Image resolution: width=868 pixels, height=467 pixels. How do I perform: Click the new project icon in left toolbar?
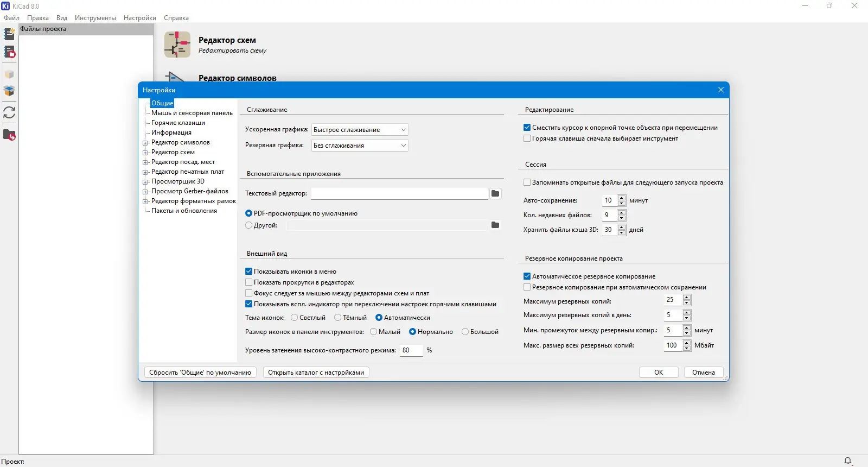pyautogui.click(x=9, y=34)
